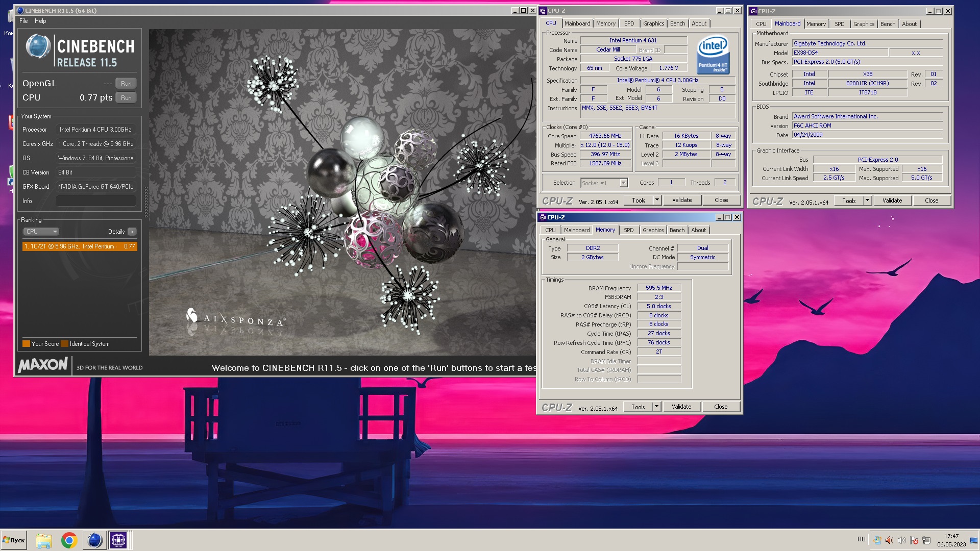Open Tools dropdown arrow in Mainboard window
Viewport: 980px width, 551px height.
click(x=867, y=201)
